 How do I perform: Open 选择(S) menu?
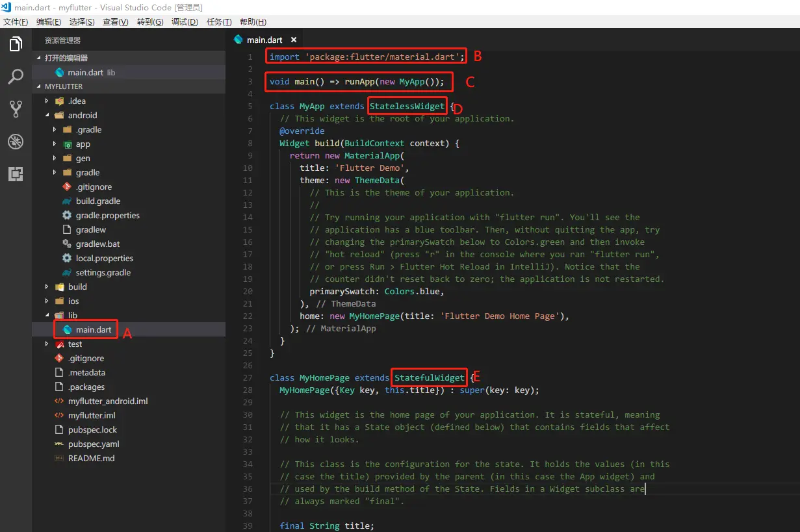82,21
